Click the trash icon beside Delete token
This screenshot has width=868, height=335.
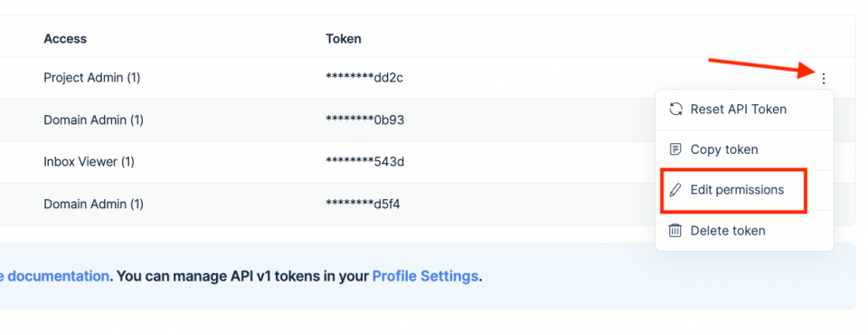click(675, 231)
